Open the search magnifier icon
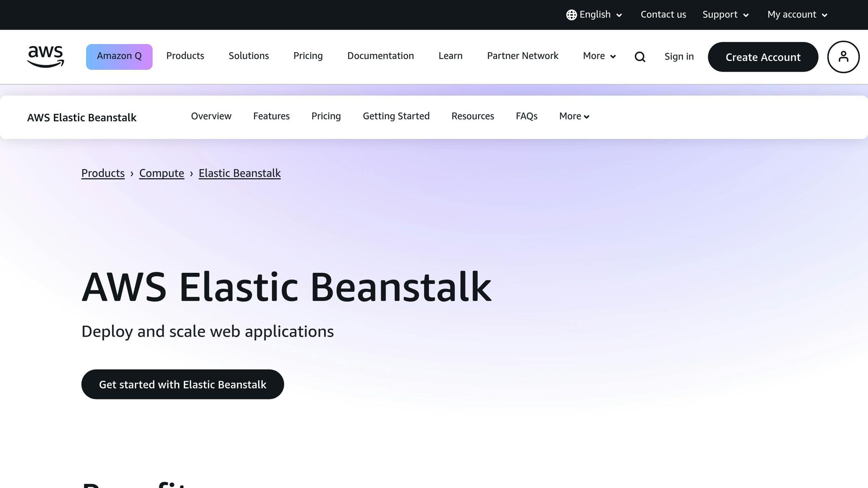Viewport: 868px width, 488px height. tap(640, 57)
